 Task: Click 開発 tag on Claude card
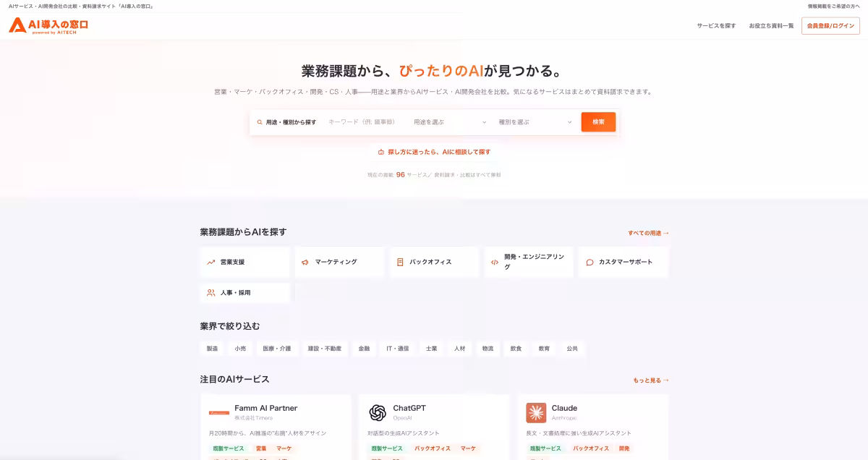coord(624,448)
